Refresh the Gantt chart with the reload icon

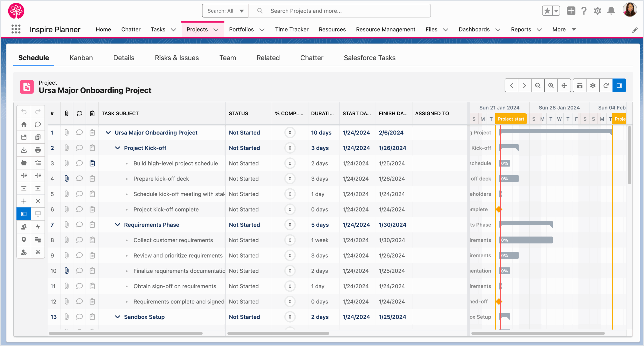coord(606,85)
